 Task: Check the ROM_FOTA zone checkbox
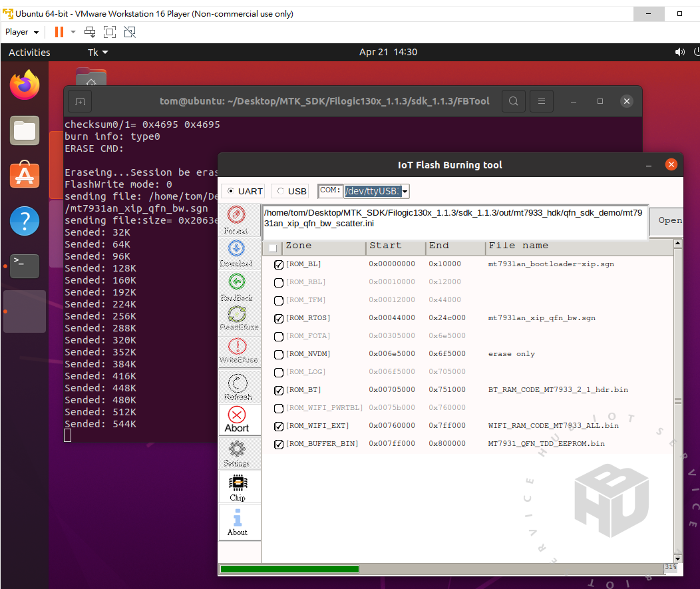279,336
